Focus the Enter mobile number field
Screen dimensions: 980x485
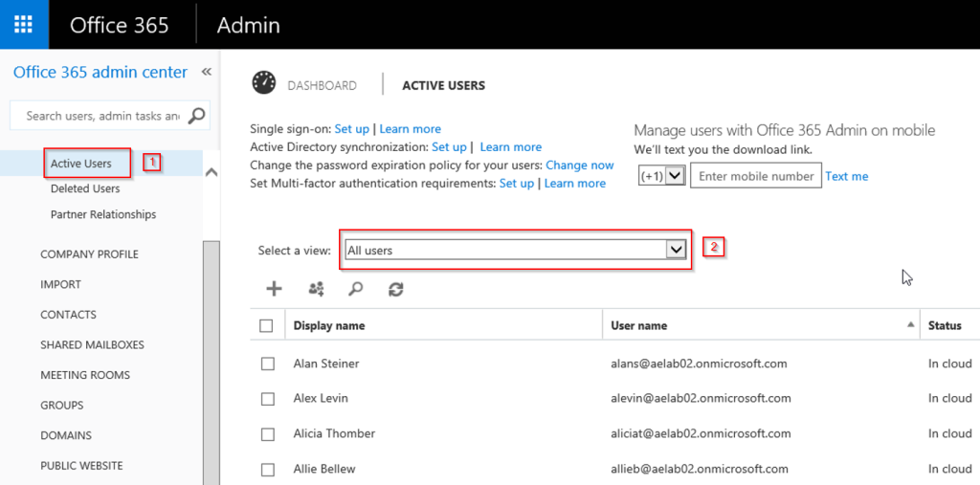(756, 176)
